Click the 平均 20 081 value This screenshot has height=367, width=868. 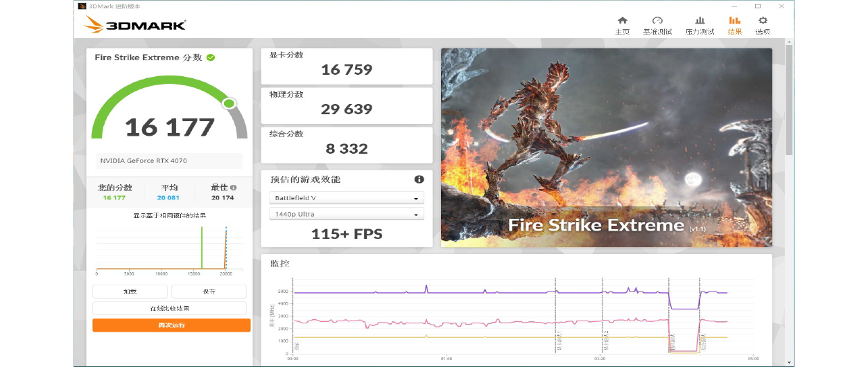coord(168,198)
